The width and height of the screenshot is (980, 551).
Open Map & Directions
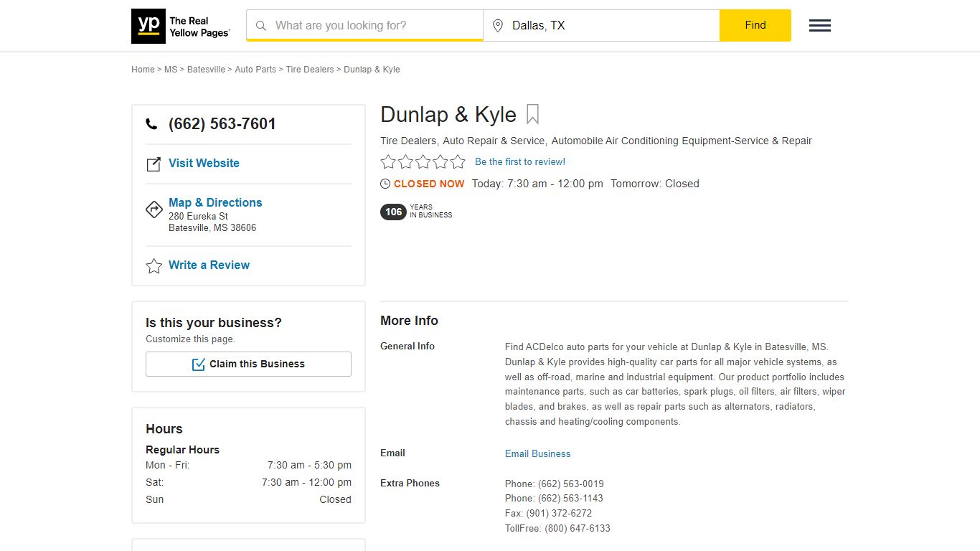click(215, 202)
